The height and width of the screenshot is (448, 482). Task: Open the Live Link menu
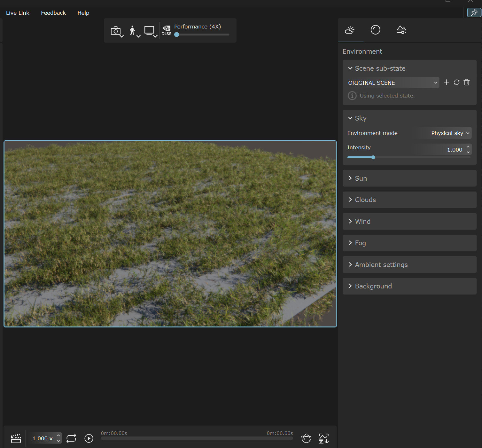(x=18, y=13)
